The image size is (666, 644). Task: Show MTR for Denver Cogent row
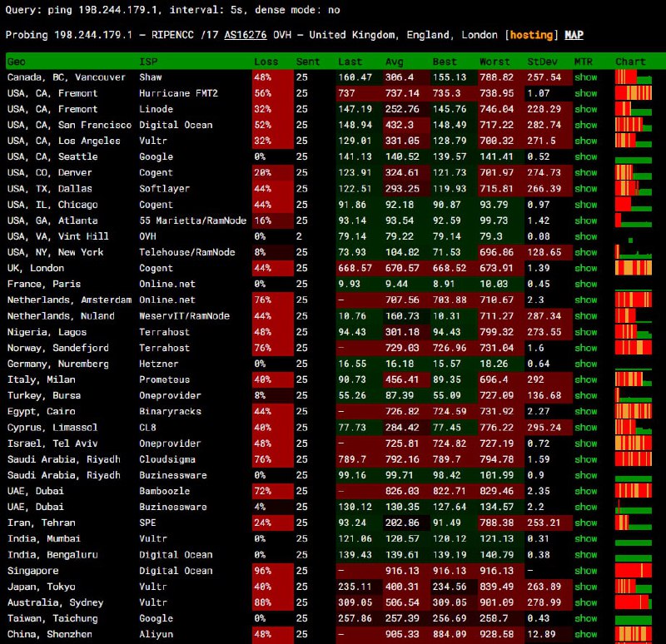click(x=585, y=173)
